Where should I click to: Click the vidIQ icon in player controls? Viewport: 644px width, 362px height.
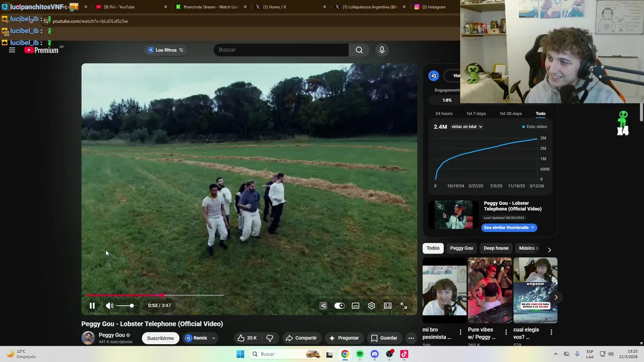323,306
